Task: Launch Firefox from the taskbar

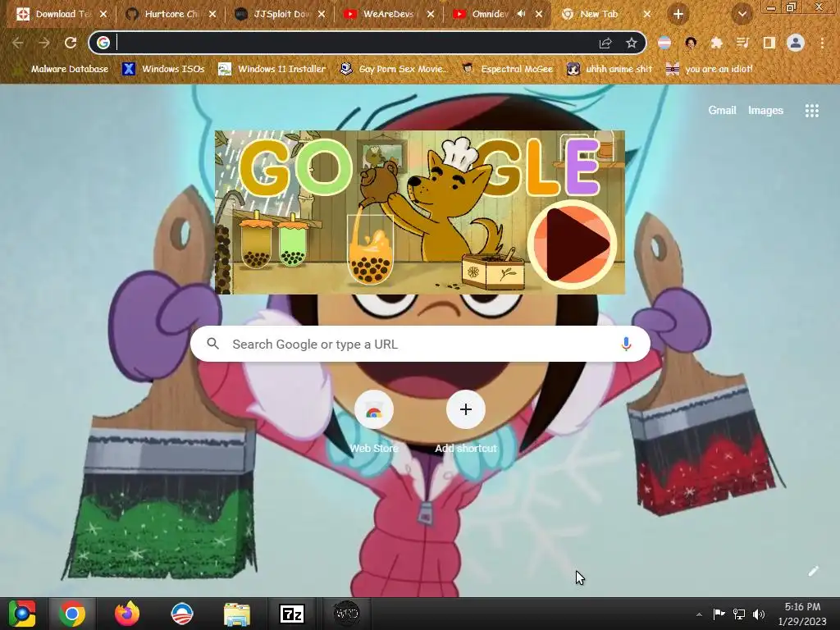Action: [x=127, y=614]
